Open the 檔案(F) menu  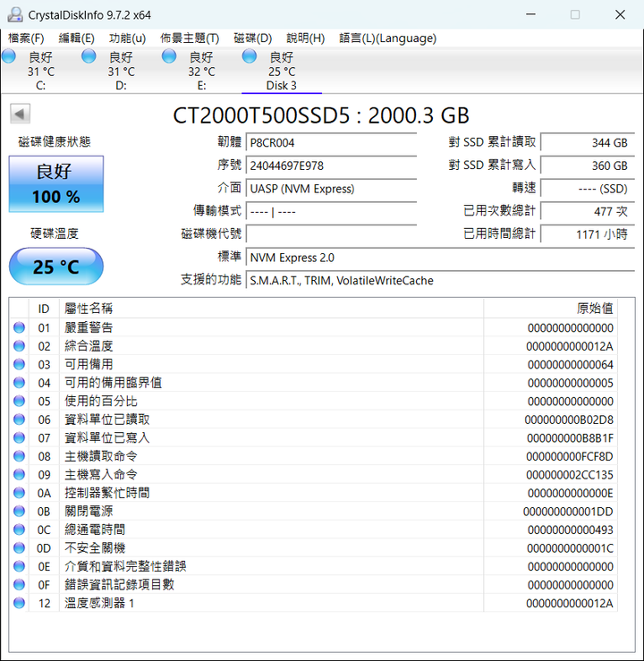point(26,38)
